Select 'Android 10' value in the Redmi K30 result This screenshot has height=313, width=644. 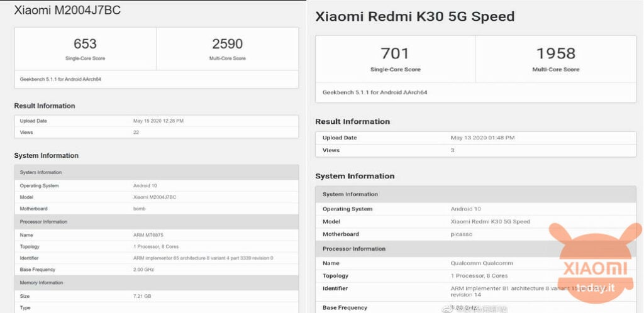click(466, 209)
